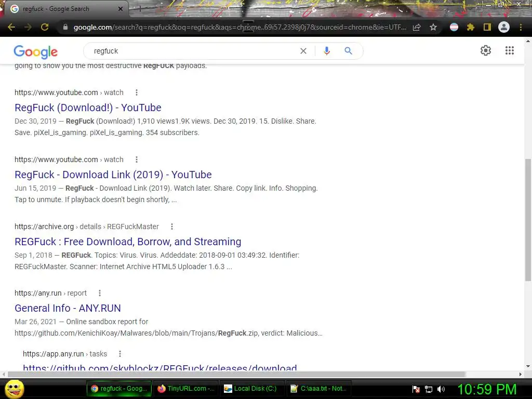The image size is (532, 399).
Task: Click the horizontal scroll right arrow
Action: point(520,374)
